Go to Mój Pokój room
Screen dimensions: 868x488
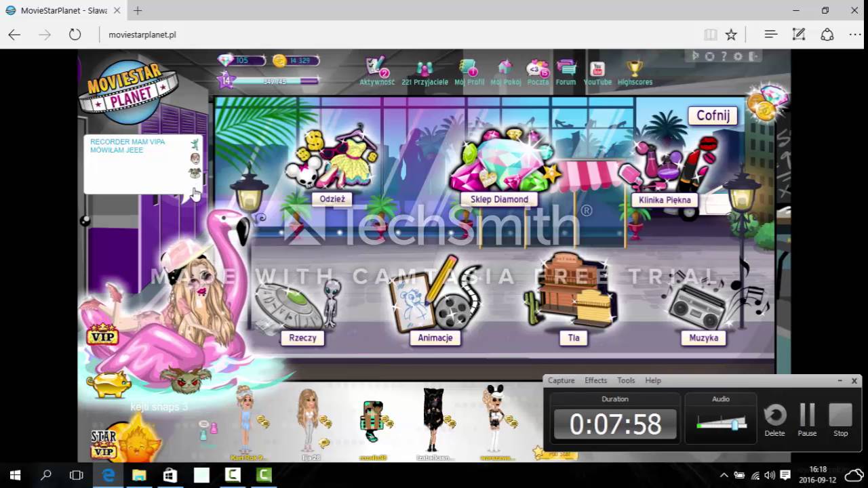(505, 73)
